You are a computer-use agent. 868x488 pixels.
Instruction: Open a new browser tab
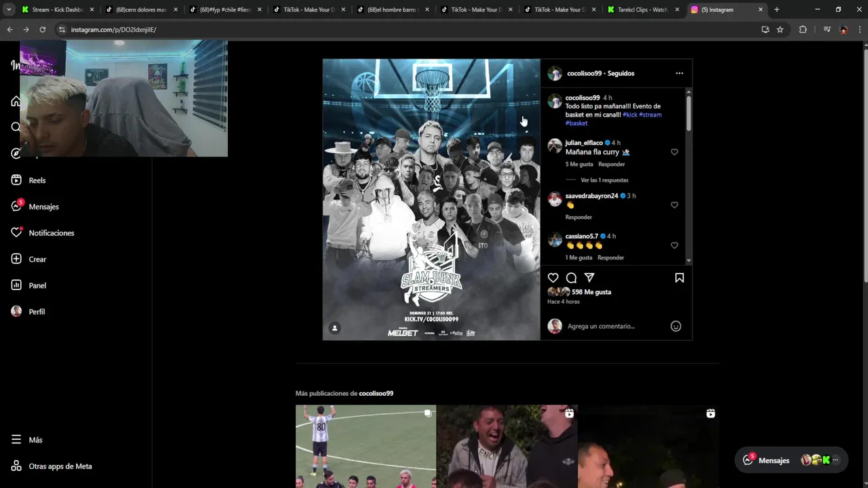coord(776,9)
